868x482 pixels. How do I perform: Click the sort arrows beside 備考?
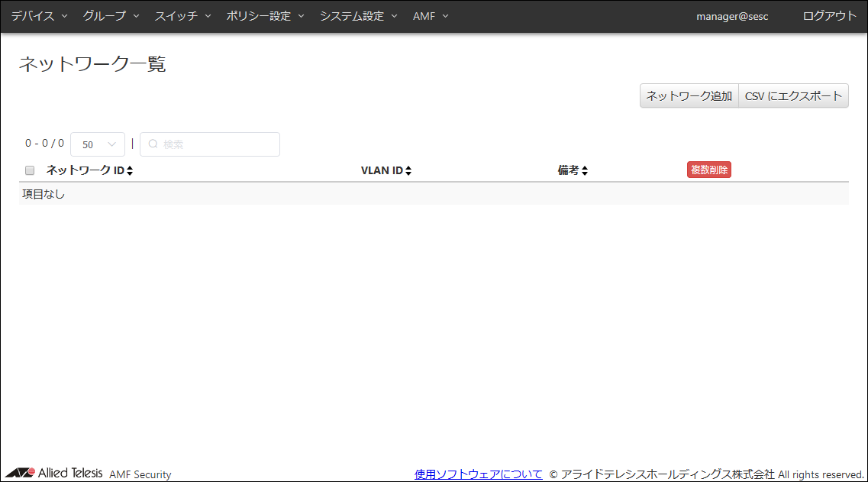coord(585,170)
